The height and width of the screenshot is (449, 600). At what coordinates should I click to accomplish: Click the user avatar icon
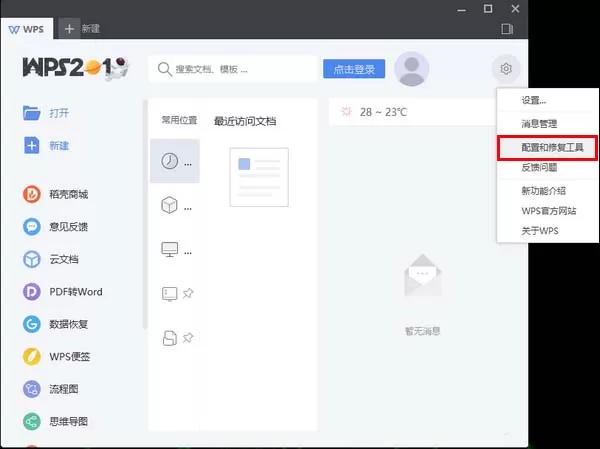(412, 69)
